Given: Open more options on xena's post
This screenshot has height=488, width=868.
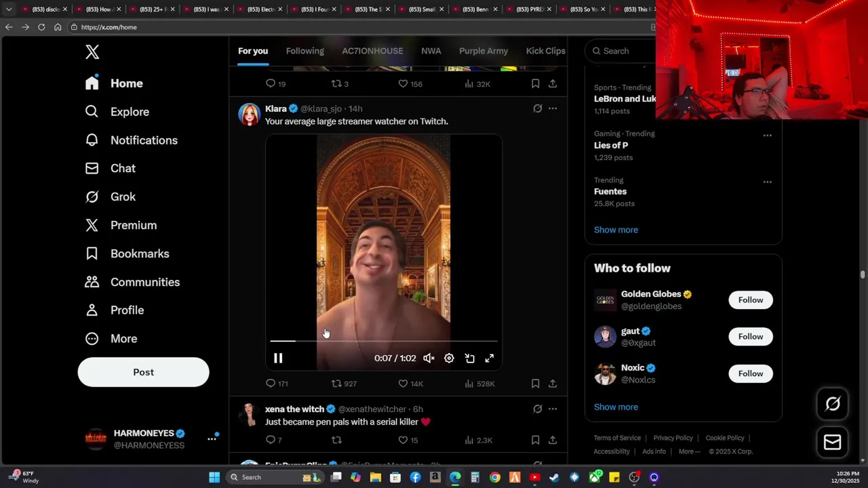Looking at the screenshot, I should 553,409.
